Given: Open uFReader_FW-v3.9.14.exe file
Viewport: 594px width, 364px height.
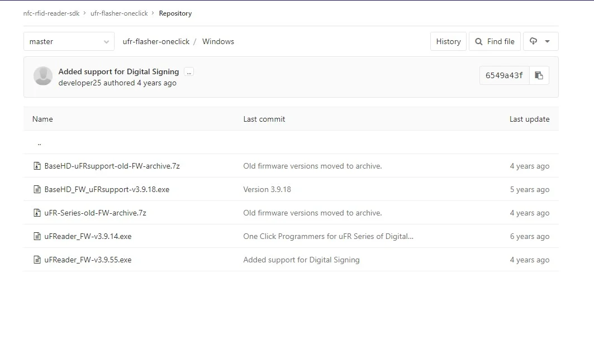Looking at the screenshot, I should coord(88,236).
